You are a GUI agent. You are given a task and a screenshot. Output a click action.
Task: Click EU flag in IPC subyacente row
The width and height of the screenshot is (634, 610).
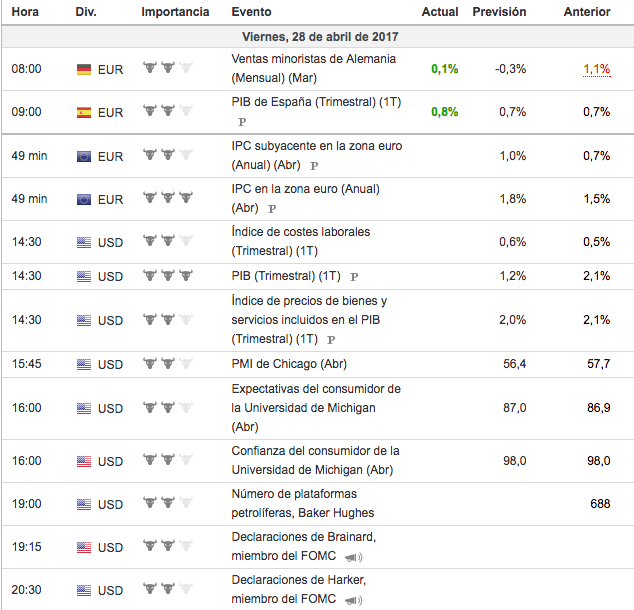click(84, 156)
